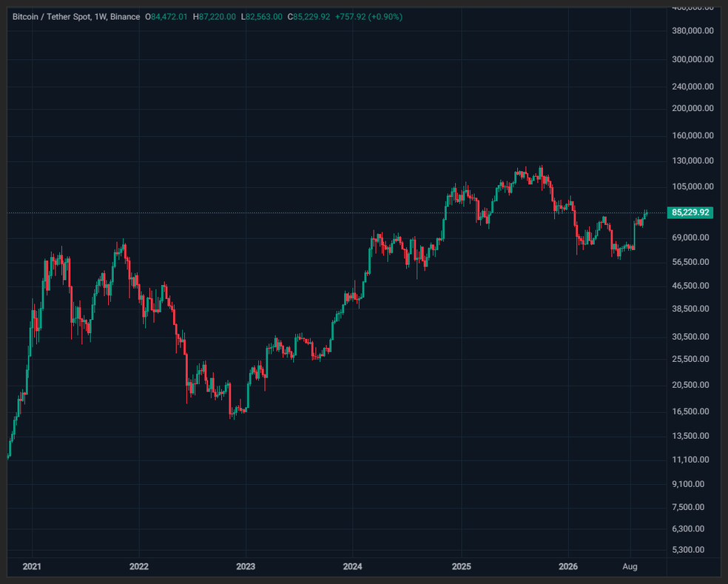Click the 130,000.00 price axis label
Screen dimensions: 728x584
(692, 161)
